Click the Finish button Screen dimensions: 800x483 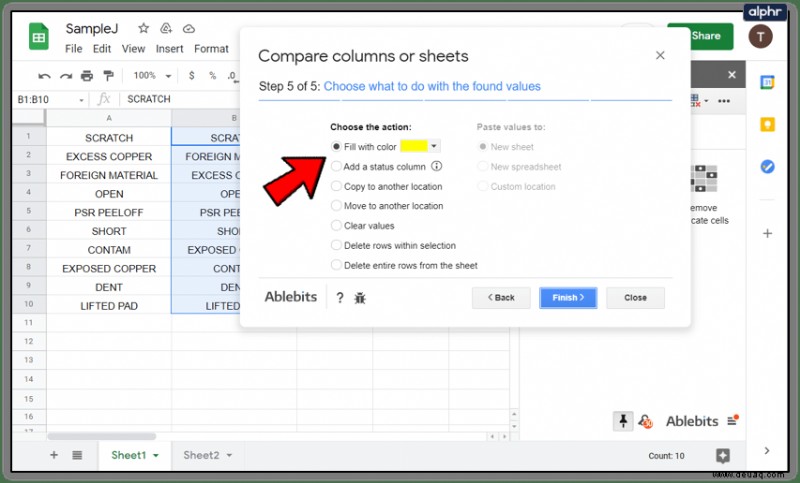(x=568, y=298)
